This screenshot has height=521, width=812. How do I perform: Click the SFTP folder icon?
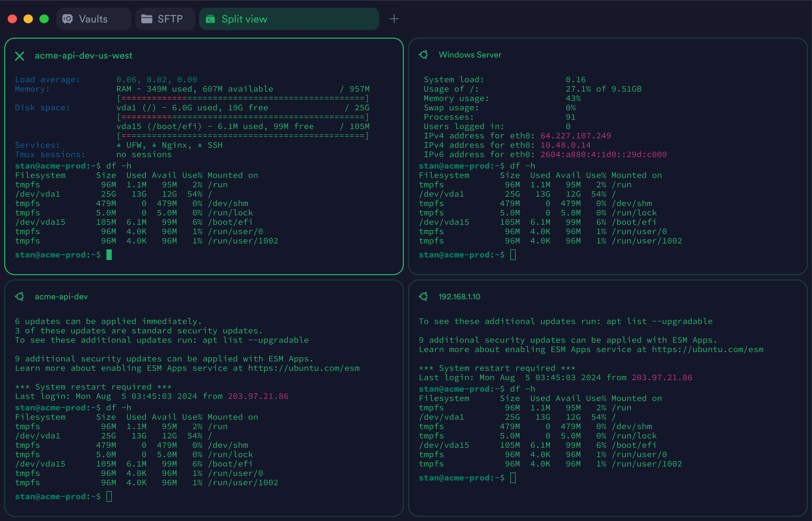click(x=147, y=19)
